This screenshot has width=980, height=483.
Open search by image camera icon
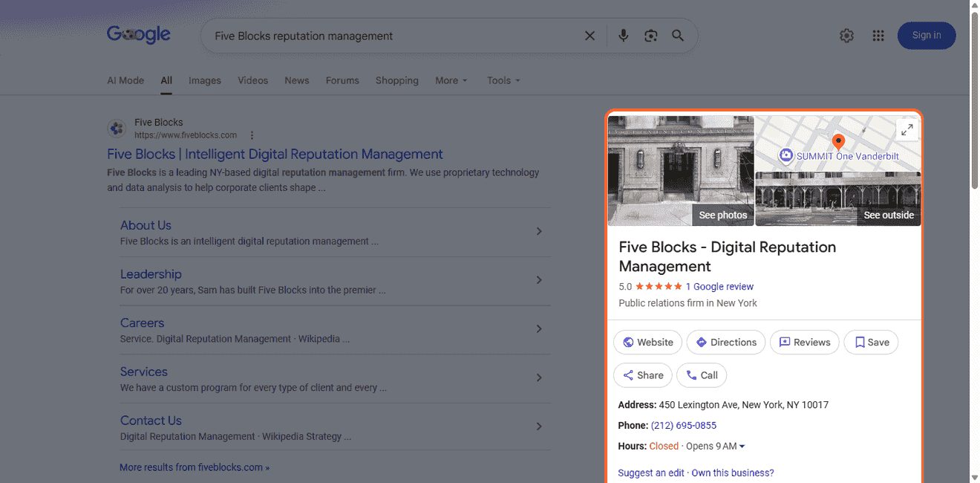click(x=651, y=36)
